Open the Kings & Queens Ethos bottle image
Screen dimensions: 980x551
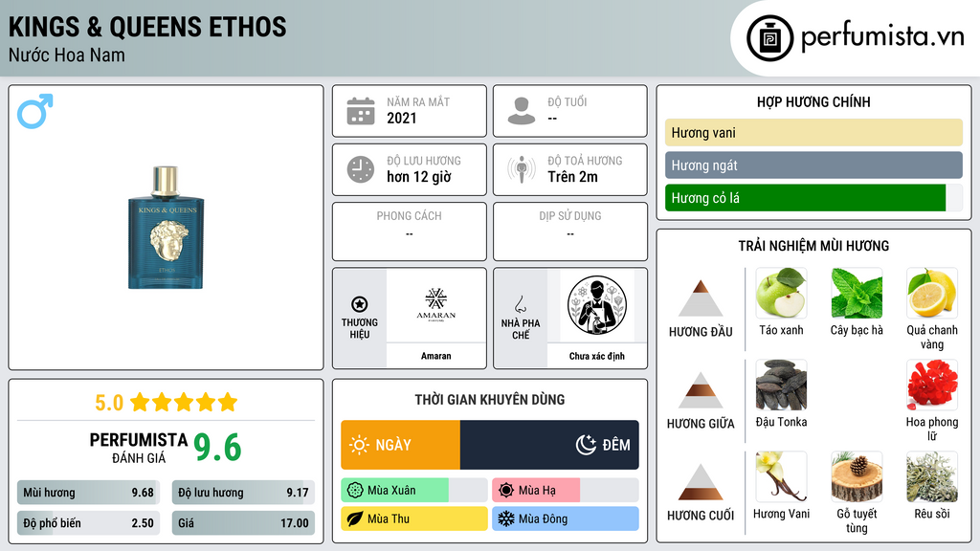(x=167, y=228)
